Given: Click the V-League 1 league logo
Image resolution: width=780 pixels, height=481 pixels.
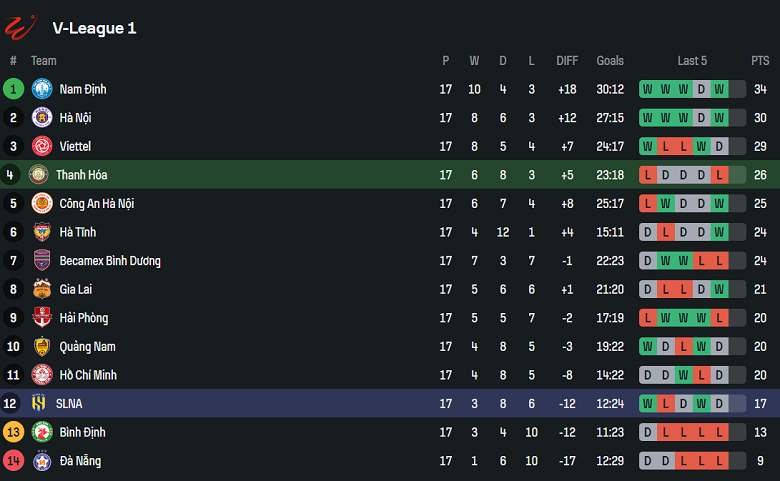Looking at the screenshot, I should coord(21,26).
